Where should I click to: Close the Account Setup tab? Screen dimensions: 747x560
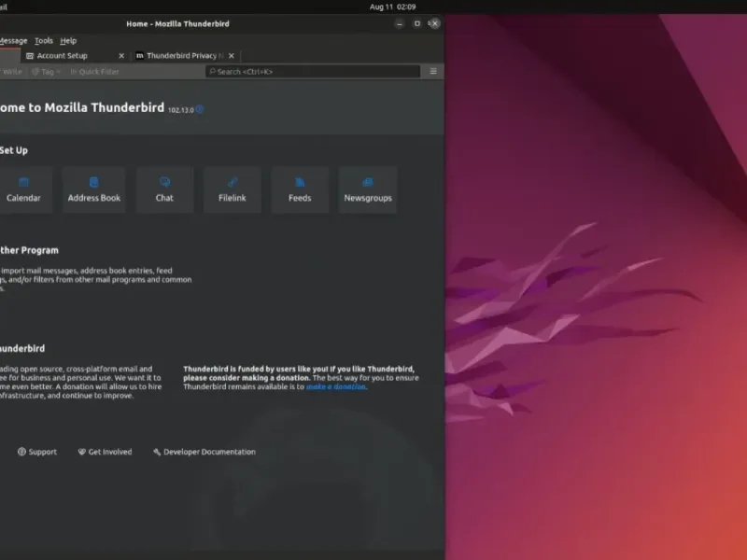(121, 56)
